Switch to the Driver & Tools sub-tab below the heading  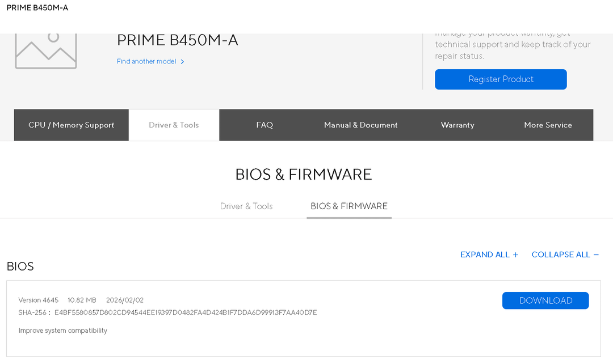tap(246, 206)
